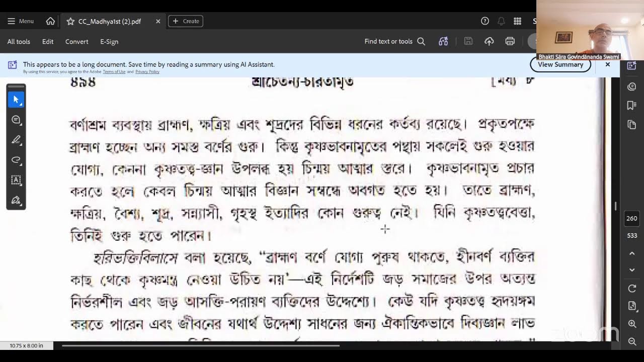Go to the Home view icon

[x=50, y=21]
